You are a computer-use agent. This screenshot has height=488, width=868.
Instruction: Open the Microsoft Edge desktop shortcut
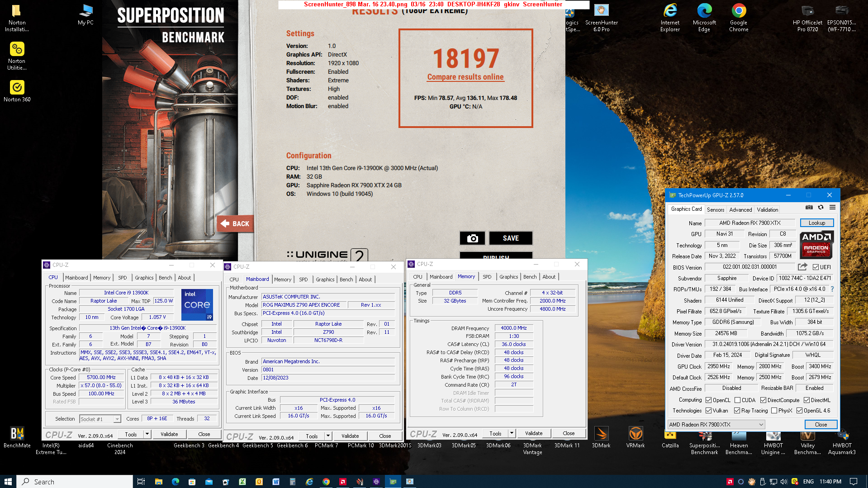point(704,18)
